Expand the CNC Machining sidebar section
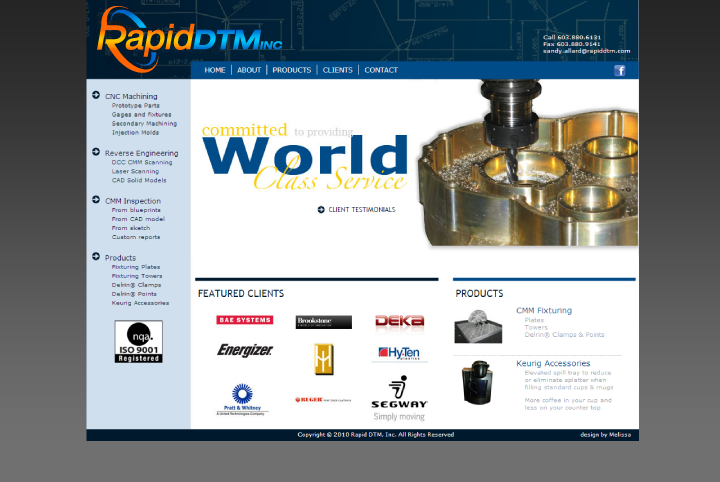720x482 pixels. tap(130, 96)
